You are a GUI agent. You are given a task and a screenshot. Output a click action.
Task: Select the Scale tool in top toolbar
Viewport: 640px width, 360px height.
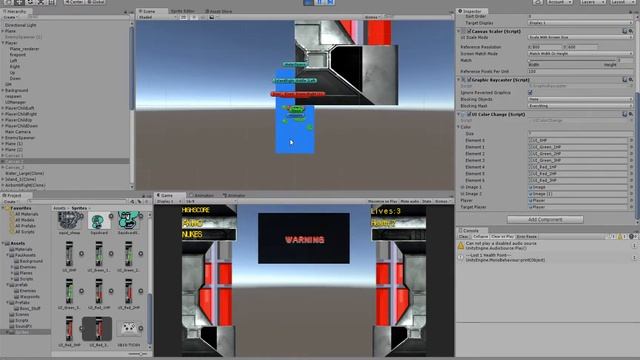(x=41, y=2)
